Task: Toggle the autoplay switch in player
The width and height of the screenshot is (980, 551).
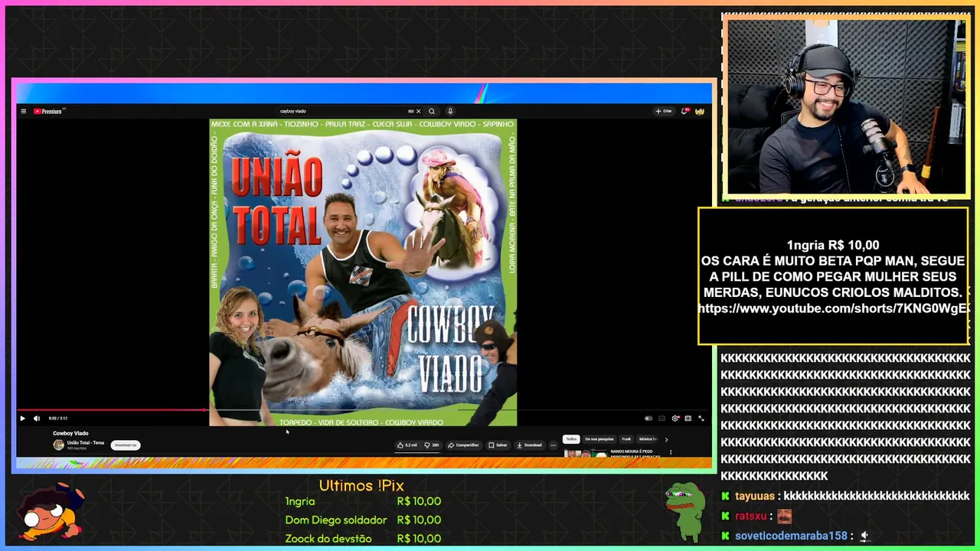Action: pyautogui.click(x=648, y=419)
